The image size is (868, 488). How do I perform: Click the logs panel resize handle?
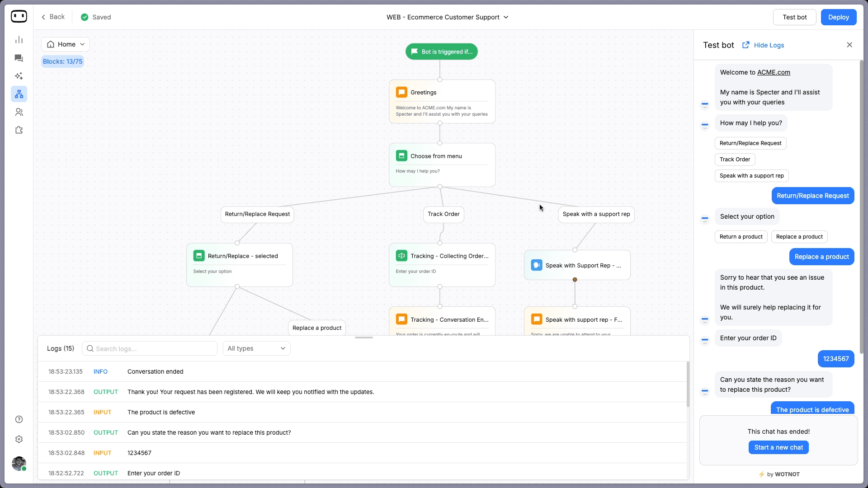point(363,338)
